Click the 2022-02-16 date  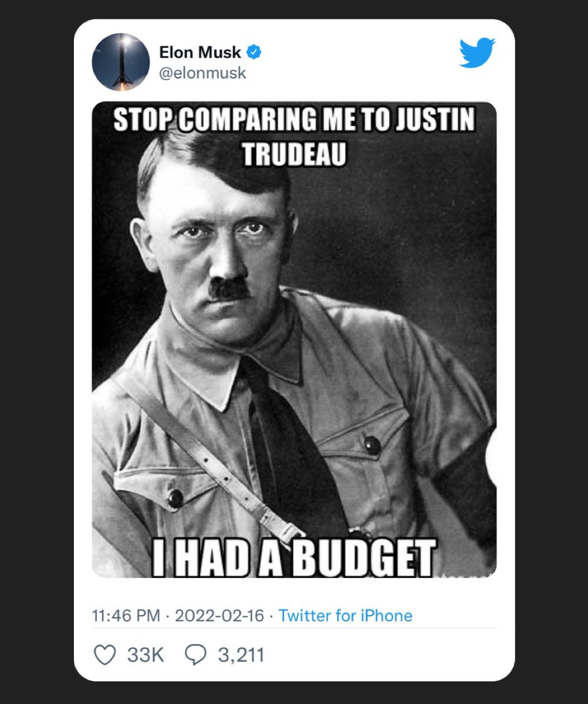coord(219,615)
